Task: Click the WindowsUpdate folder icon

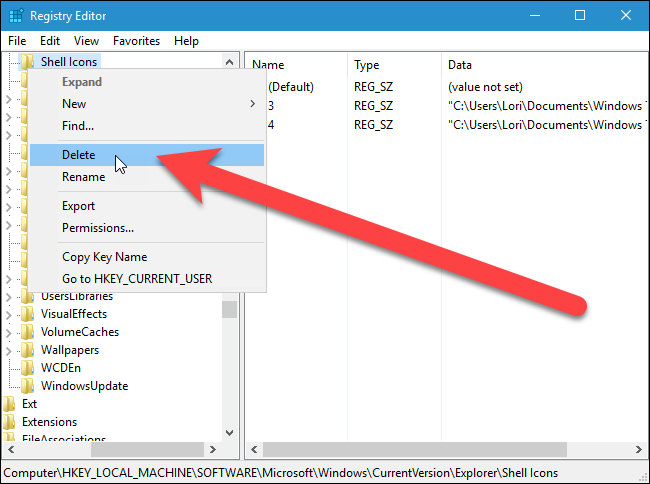Action: point(27,386)
